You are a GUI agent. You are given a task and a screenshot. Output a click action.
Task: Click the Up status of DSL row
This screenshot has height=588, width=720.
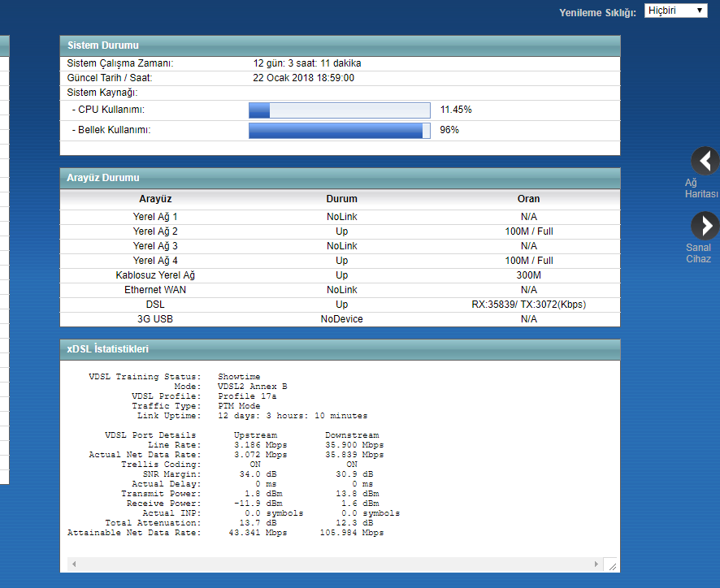pyautogui.click(x=341, y=305)
